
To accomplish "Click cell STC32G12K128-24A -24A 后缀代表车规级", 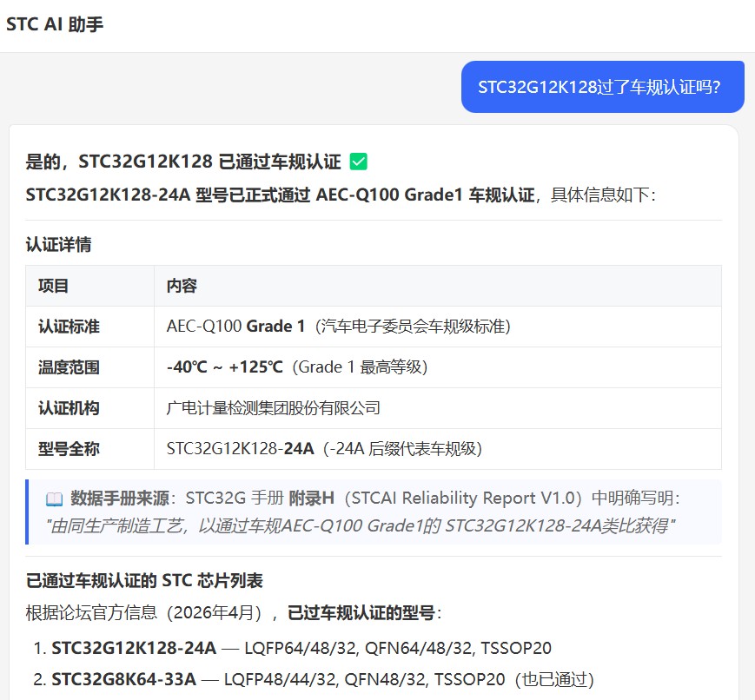I will (438, 449).
